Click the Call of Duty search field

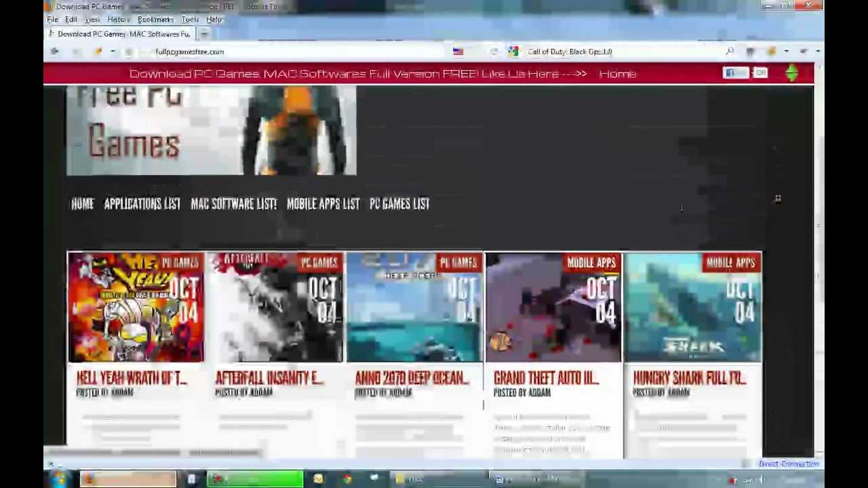tap(624, 52)
